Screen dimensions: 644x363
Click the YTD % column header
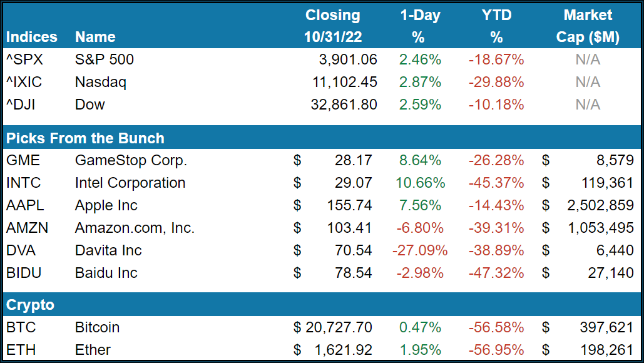[x=496, y=26]
